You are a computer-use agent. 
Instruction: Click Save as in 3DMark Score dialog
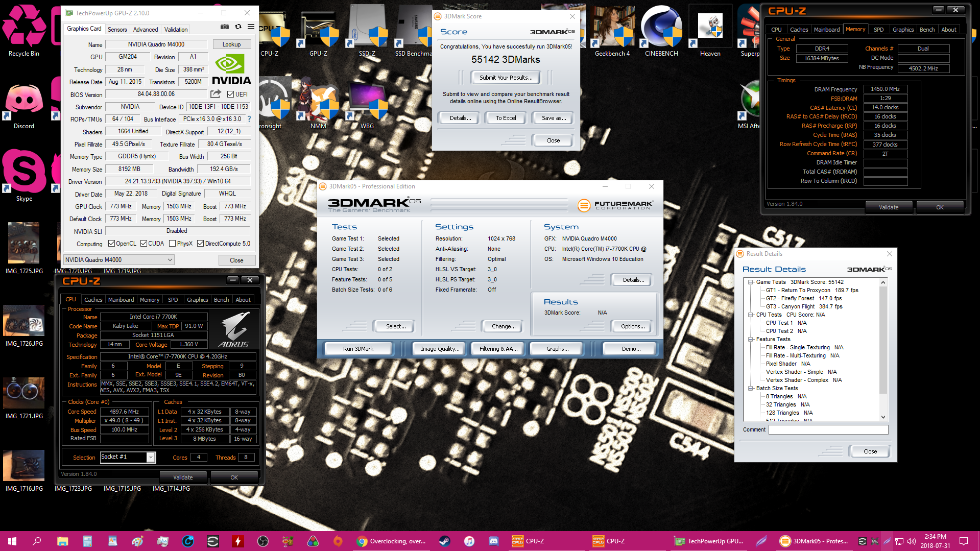[554, 118]
